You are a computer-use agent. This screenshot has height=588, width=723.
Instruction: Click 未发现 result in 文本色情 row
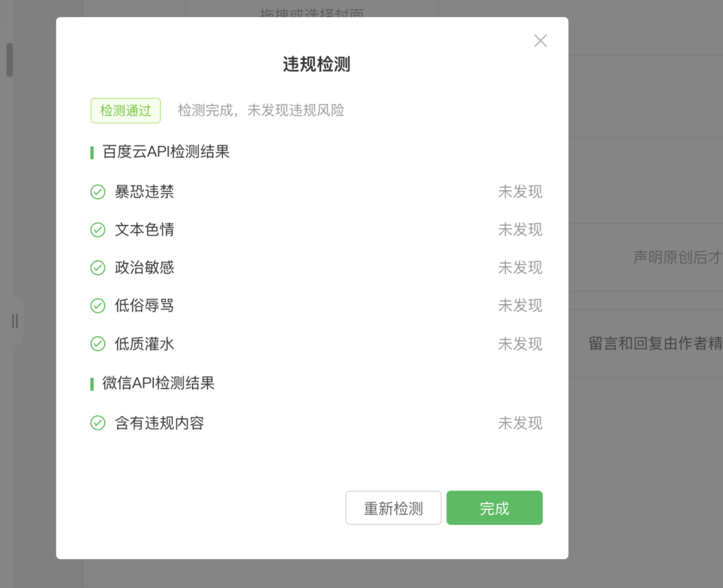tap(520, 229)
